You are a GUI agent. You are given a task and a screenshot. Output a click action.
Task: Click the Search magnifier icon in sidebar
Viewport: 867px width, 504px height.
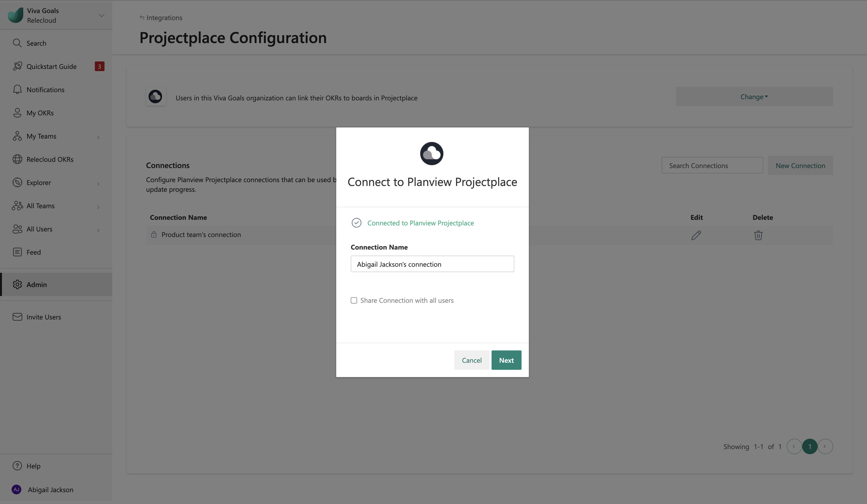(x=17, y=43)
